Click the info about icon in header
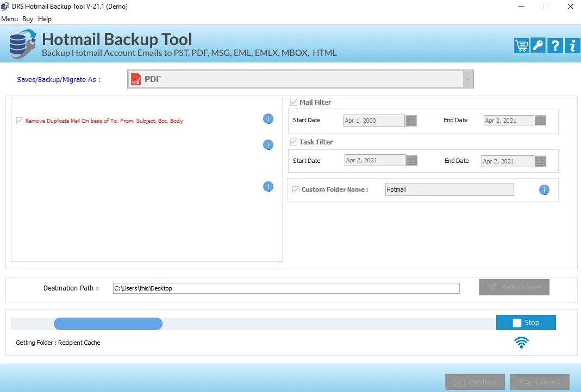This screenshot has width=581, height=392. (x=572, y=46)
